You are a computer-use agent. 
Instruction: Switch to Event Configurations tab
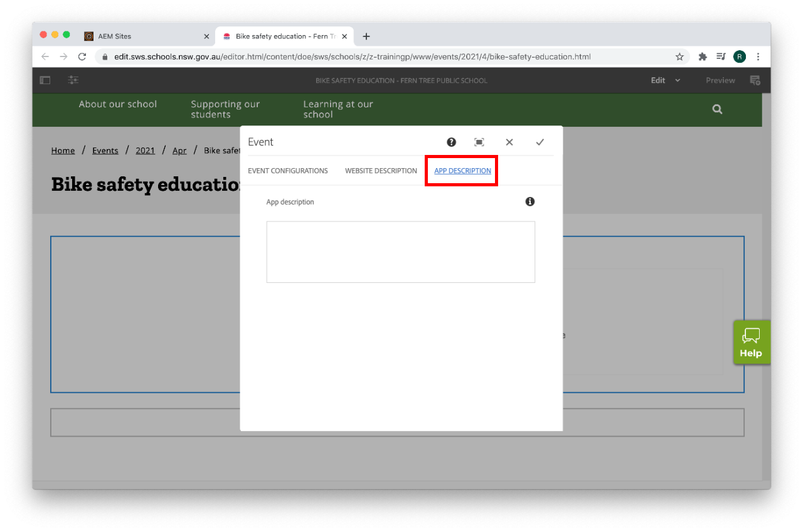288,171
